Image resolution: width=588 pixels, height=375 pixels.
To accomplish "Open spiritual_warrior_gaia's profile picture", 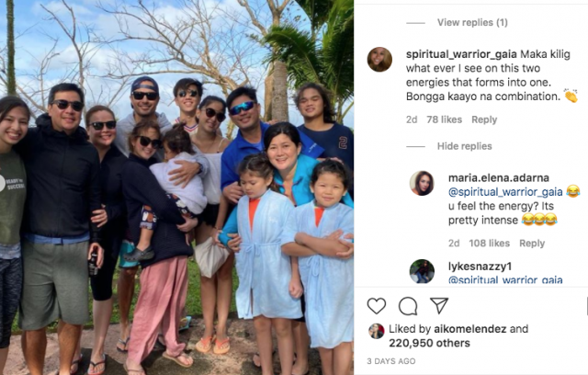I will [x=379, y=59].
